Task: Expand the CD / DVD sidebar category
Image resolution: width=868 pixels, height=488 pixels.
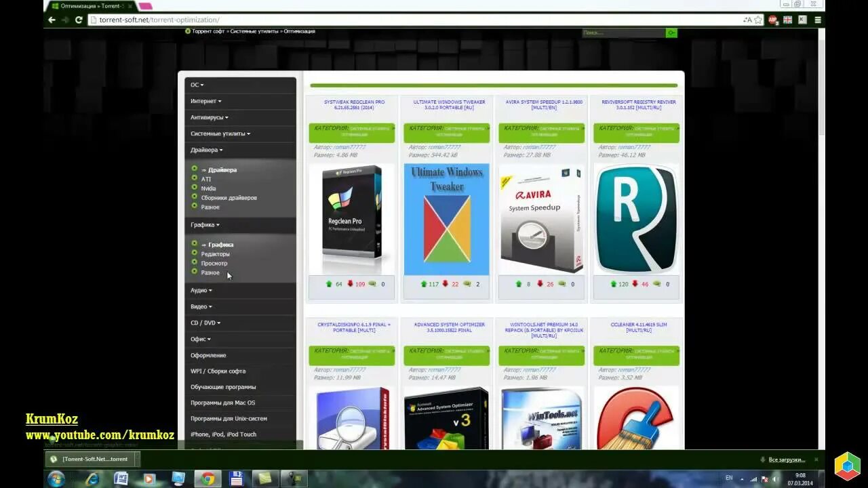Action: 240,323
